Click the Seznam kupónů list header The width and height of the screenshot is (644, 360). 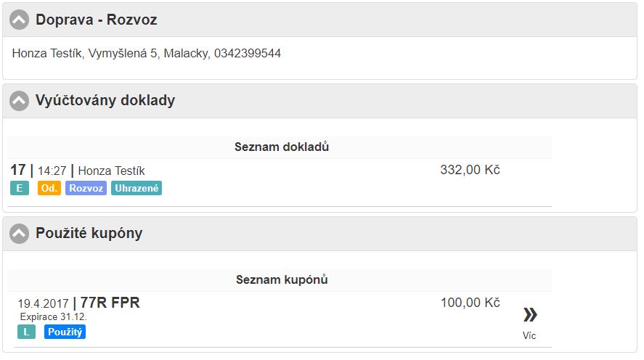coord(282,280)
